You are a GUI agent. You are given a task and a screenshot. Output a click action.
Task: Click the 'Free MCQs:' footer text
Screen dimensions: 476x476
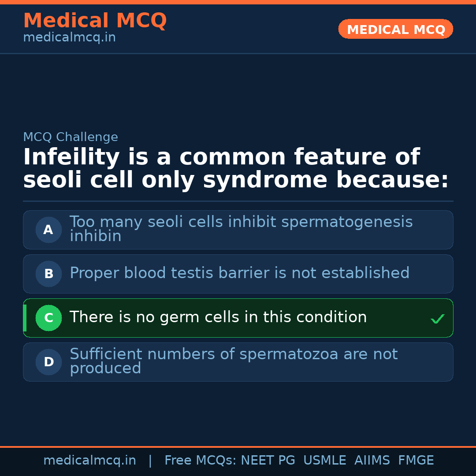(x=201, y=461)
